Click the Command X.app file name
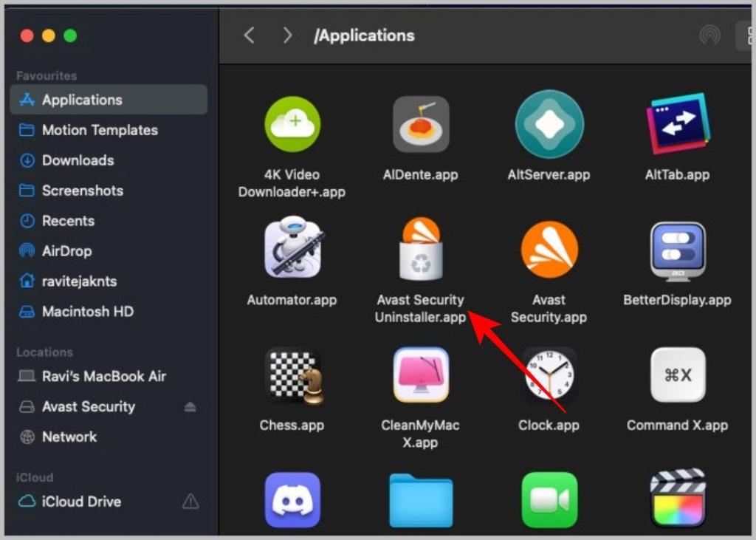The height and width of the screenshot is (540, 756). 678,425
